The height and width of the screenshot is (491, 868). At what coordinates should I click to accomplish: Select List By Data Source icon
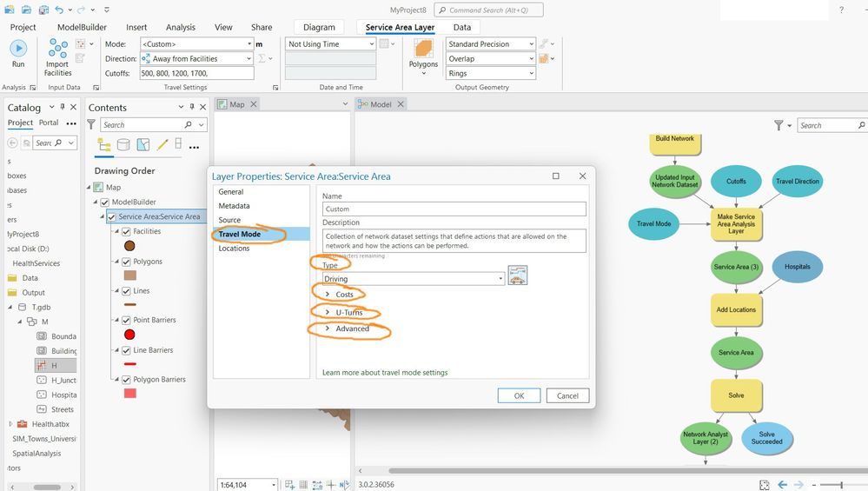click(123, 145)
